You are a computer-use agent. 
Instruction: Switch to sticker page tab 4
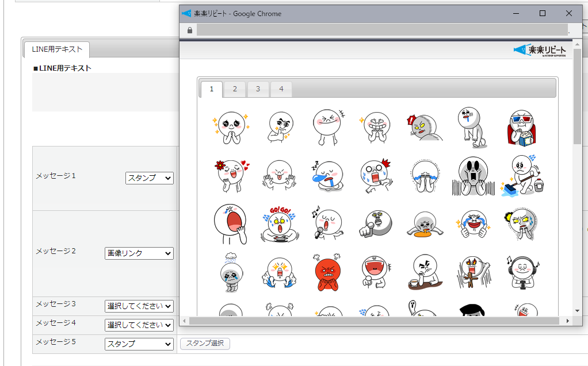click(x=281, y=88)
